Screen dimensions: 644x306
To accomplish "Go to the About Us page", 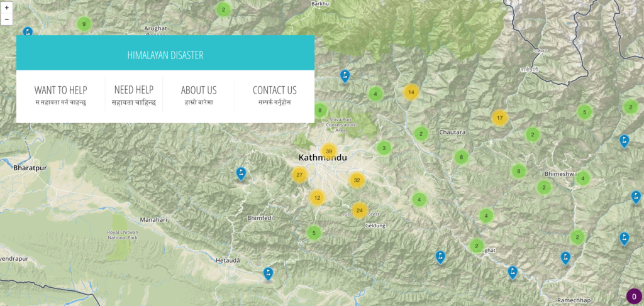I will pyautogui.click(x=199, y=95).
